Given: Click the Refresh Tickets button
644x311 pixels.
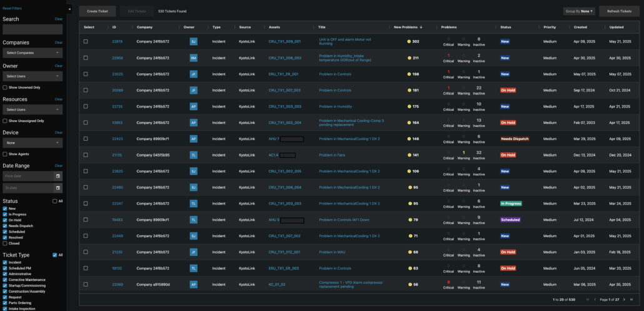Looking at the screenshot, I should pyautogui.click(x=620, y=11).
